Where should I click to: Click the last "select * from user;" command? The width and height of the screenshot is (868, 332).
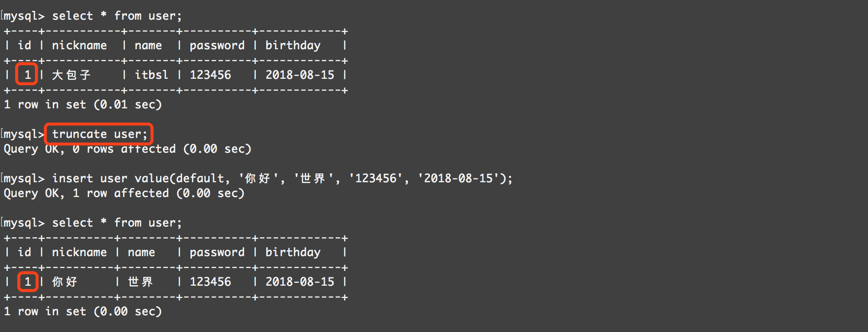click(117, 223)
